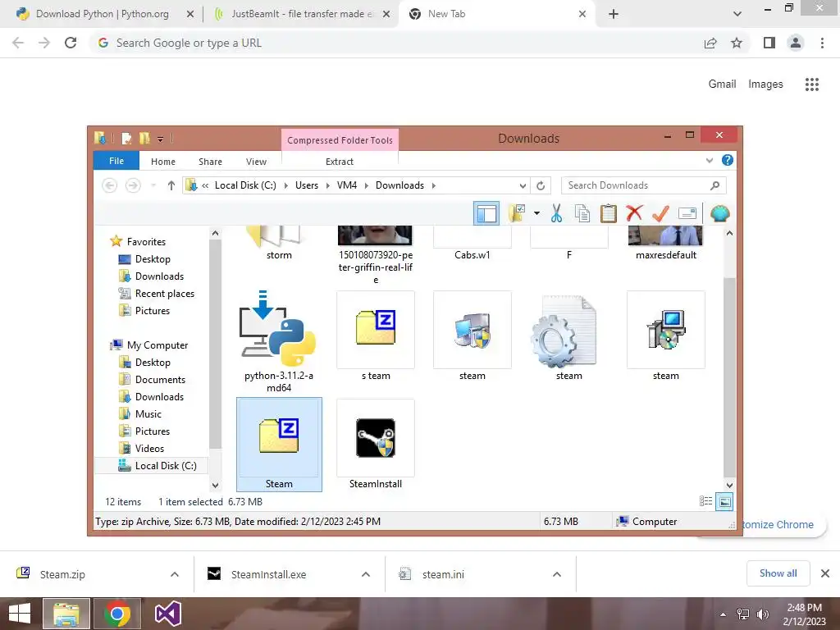840x630 pixels.
Task: Open SteamInstall.exe download options chevron
Action: (365, 574)
